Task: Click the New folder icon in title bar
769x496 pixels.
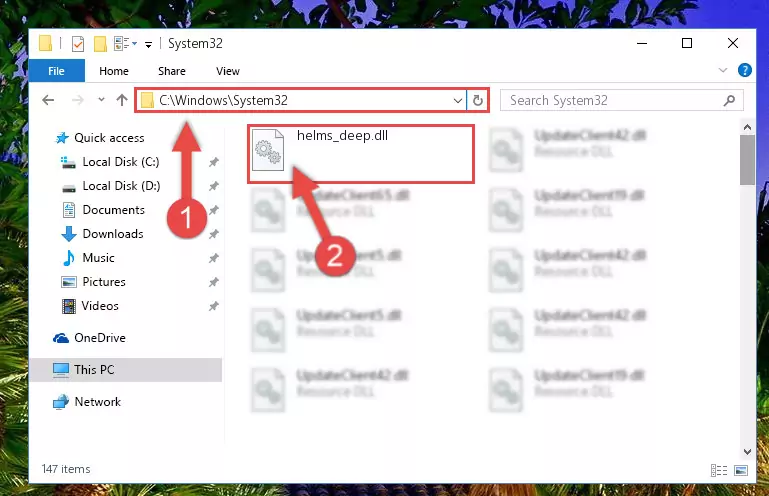Action: 100,44
